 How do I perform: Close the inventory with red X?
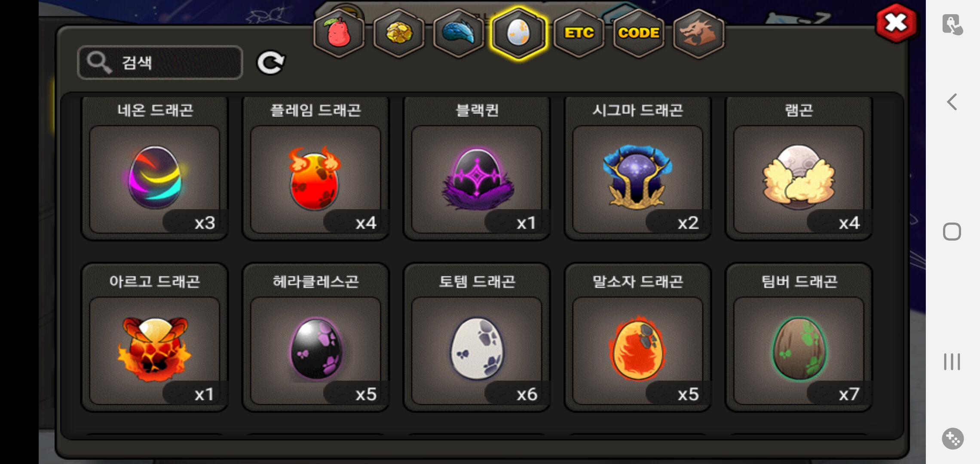click(x=896, y=23)
